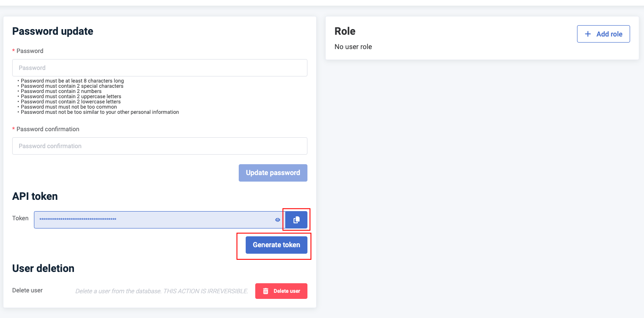
Task: Click the plus icon beside Add role
Action: pyautogui.click(x=588, y=34)
